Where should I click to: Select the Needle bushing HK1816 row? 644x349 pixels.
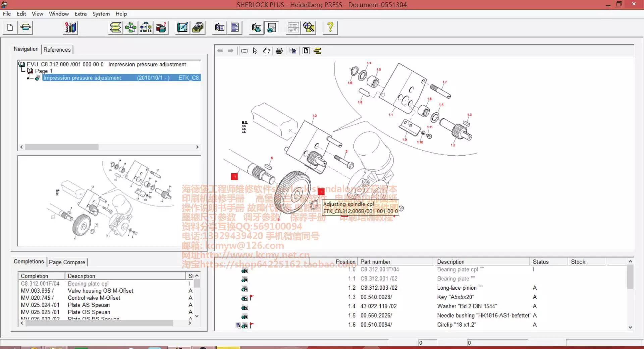[x=421, y=315]
